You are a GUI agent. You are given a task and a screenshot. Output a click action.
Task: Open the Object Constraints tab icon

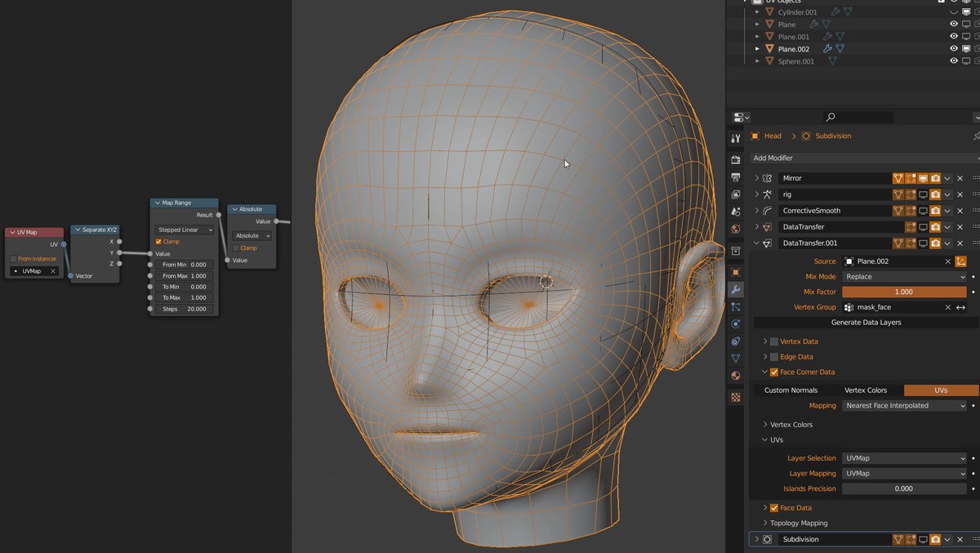(736, 341)
